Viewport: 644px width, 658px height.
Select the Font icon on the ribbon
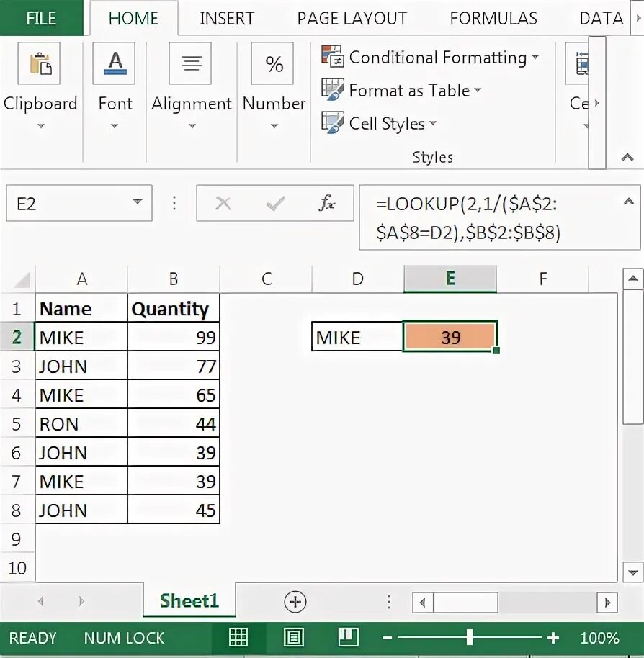[x=114, y=63]
